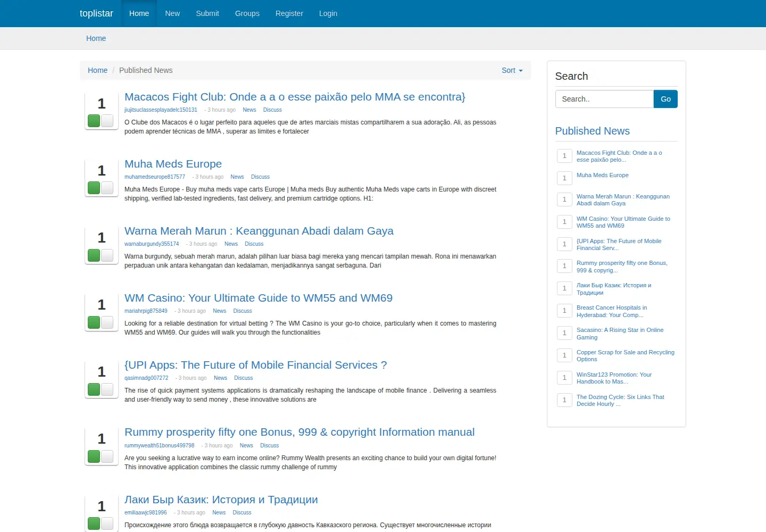The width and height of the screenshot is (766, 532).
Task: Open the Sort dropdown
Action: pyautogui.click(x=512, y=70)
